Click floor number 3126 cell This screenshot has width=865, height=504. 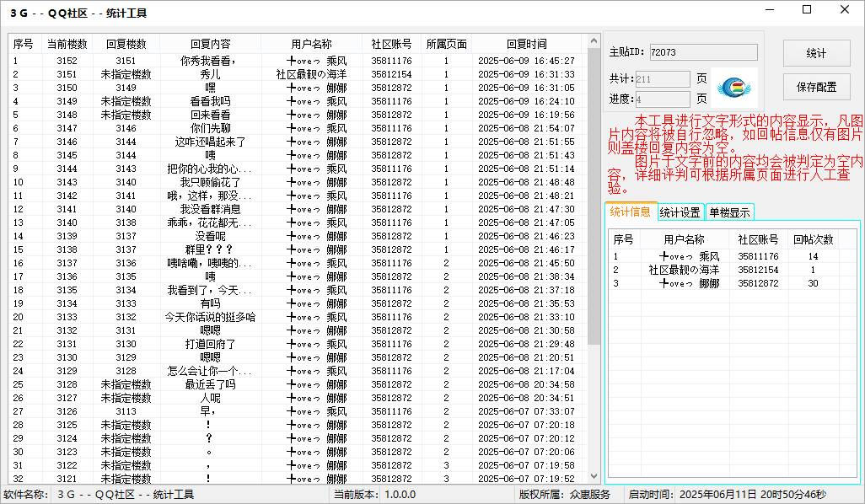[x=67, y=411]
